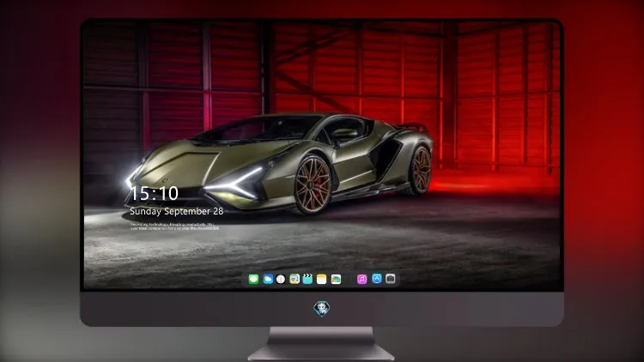Click the mascot logo on monitor chin
This screenshot has width=644, height=362.
point(322,309)
